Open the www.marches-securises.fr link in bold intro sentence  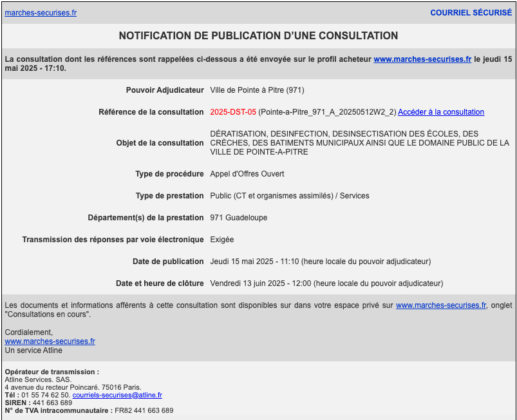pos(422,59)
